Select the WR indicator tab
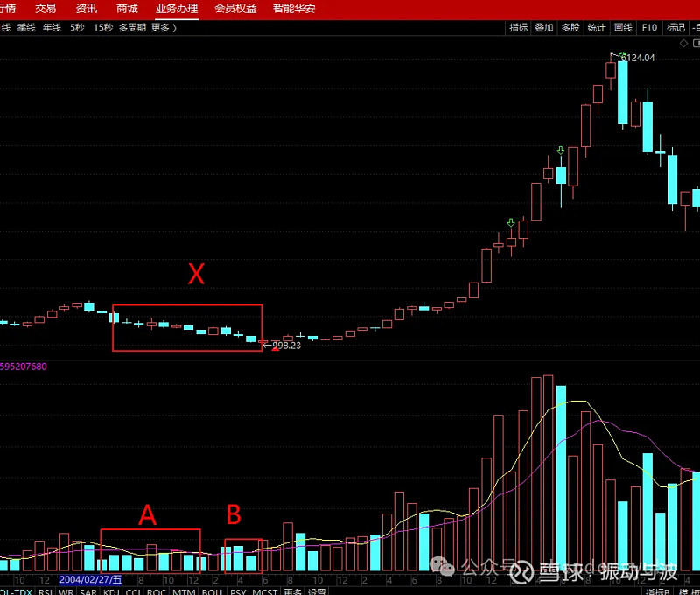The height and width of the screenshot is (595, 700). pos(66,591)
